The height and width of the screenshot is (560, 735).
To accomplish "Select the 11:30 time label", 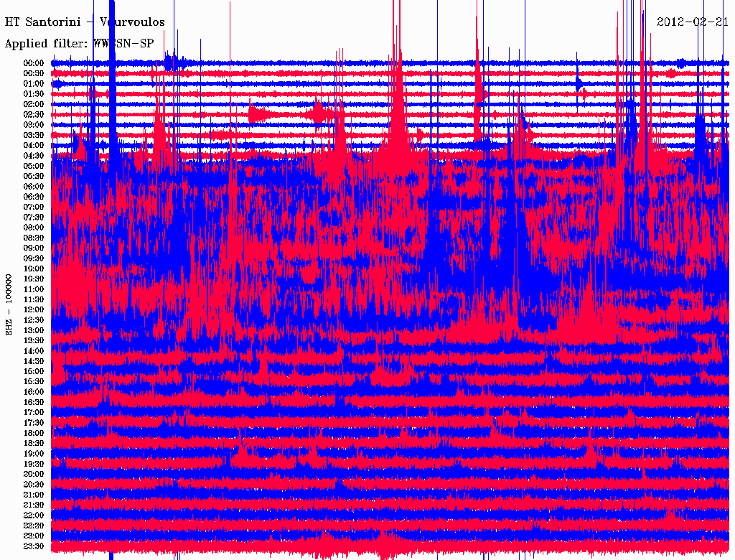I will 34,299.
